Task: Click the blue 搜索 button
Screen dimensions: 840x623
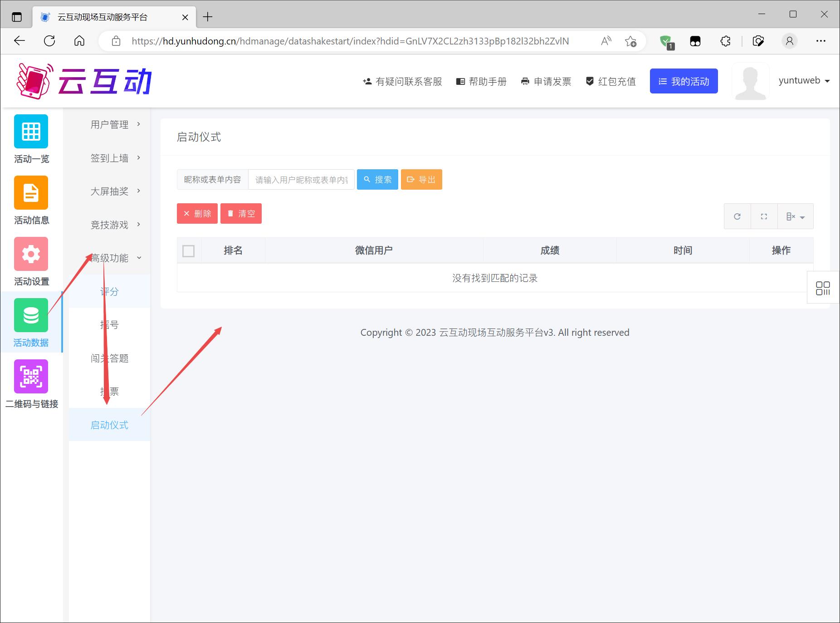Action: click(x=377, y=180)
